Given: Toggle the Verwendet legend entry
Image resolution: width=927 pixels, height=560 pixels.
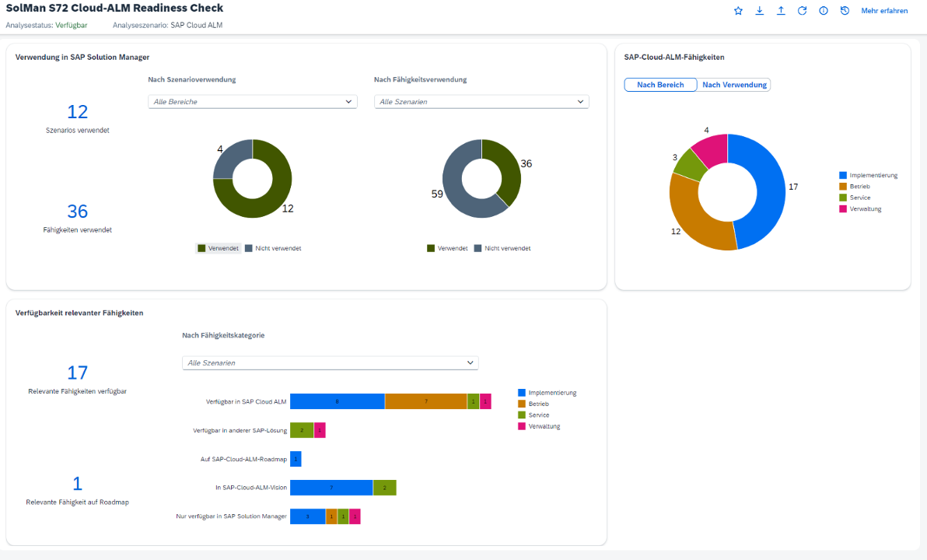Looking at the screenshot, I should 219,247.
